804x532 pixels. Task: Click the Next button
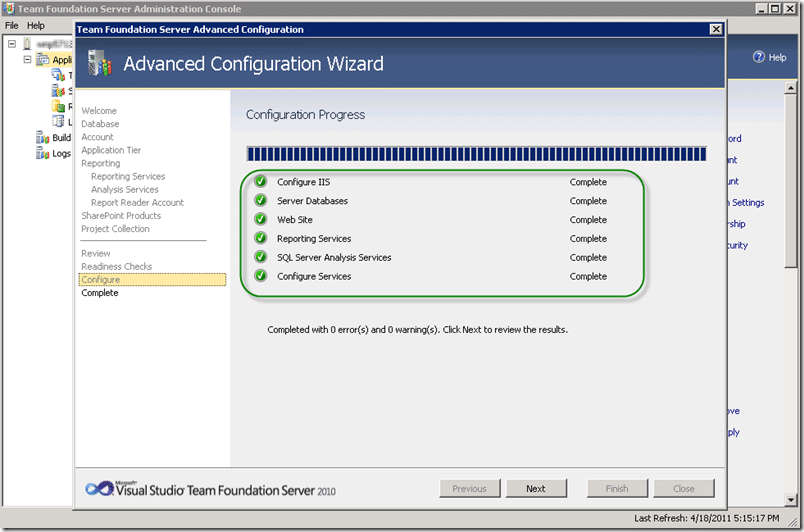536,488
